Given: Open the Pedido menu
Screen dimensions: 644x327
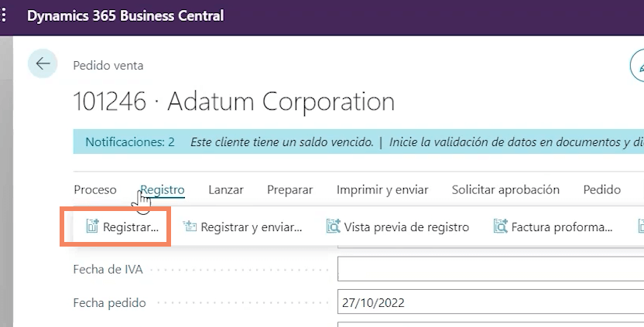Looking at the screenshot, I should click(602, 189).
